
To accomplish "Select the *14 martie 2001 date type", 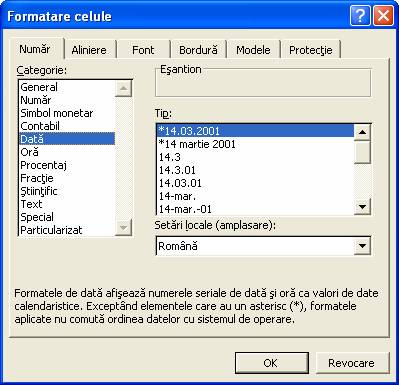I will point(255,144).
